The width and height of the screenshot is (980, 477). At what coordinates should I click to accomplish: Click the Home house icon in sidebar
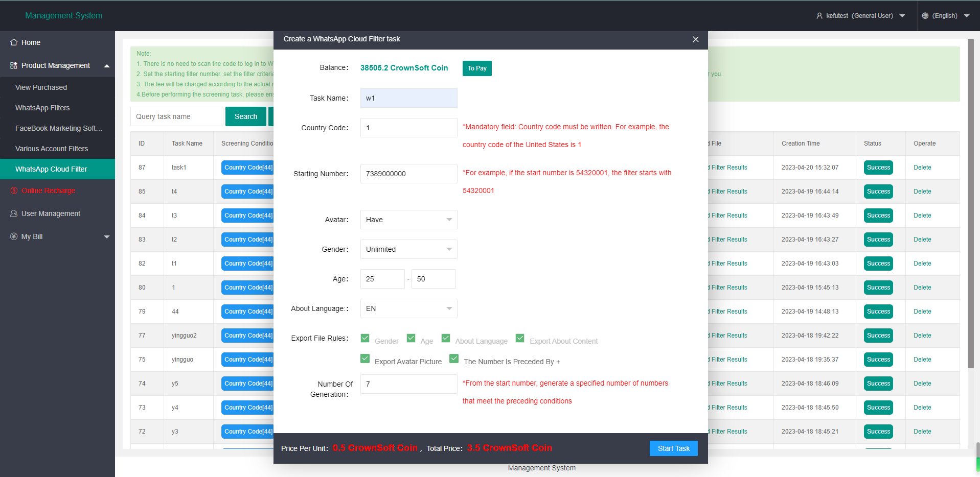(14, 42)
